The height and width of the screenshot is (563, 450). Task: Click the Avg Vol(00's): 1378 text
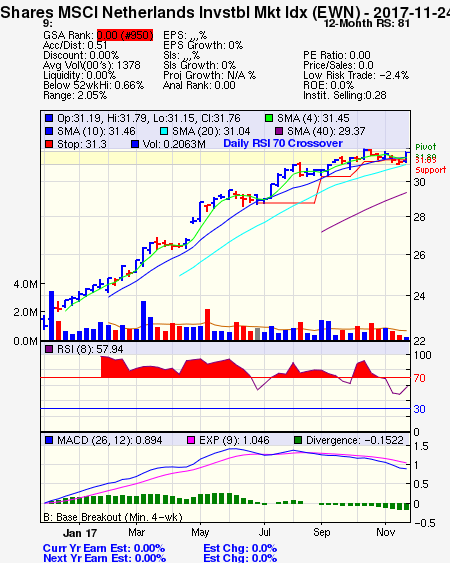coord(92,65)
